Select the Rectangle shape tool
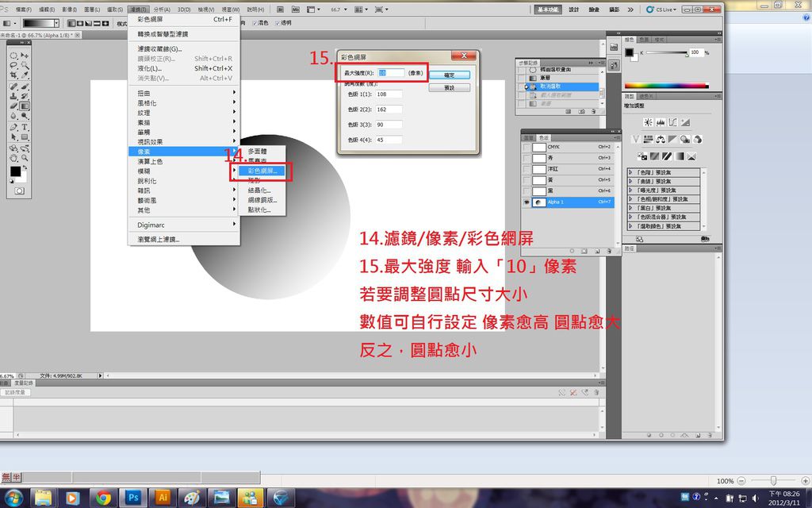Image resolution: width=812 pixels, height=508 pixels. pos(25,137)
